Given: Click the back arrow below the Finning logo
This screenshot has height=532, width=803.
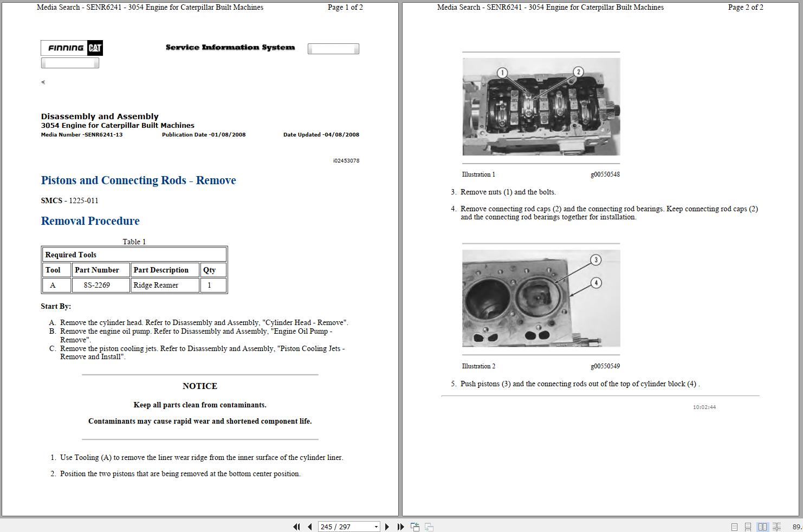Looking at the screenshot, I should click(x=43, y=82).
